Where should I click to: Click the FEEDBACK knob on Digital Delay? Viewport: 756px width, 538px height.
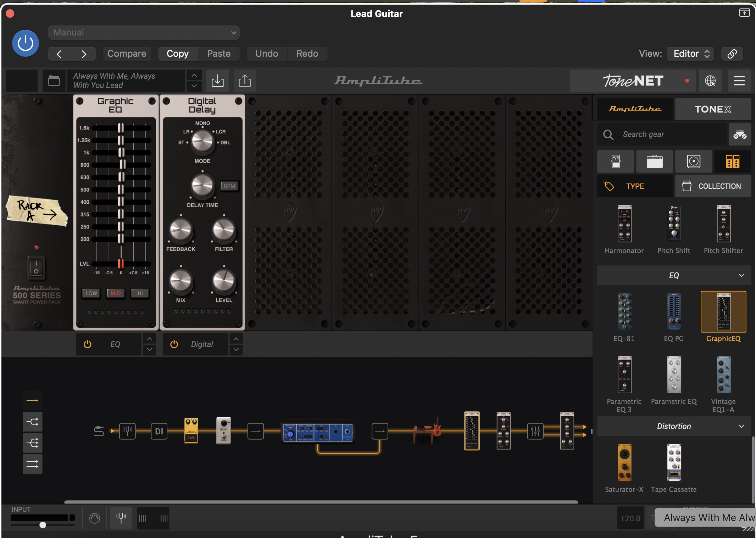click(x=180, y=230)
